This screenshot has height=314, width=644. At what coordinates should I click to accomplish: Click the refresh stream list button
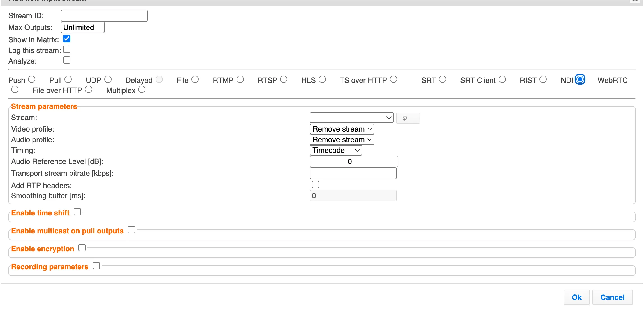[x=408, y=118]
